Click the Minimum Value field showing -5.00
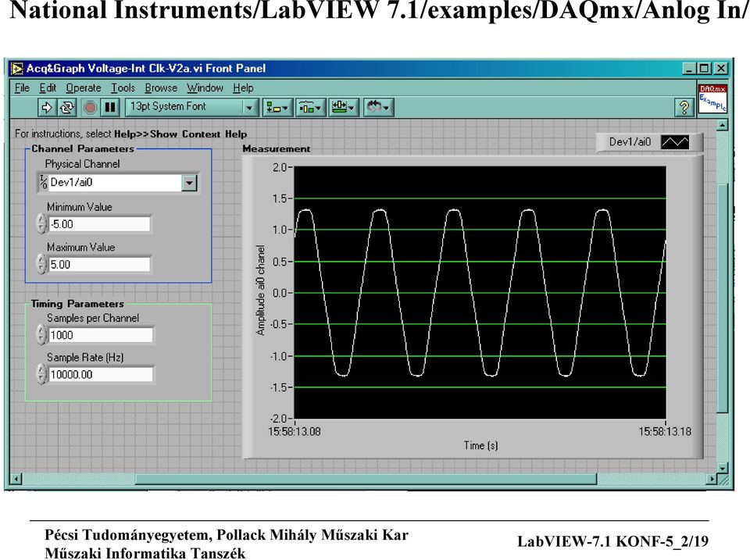This screenshot has width=750, height=560. pos(99,224)
